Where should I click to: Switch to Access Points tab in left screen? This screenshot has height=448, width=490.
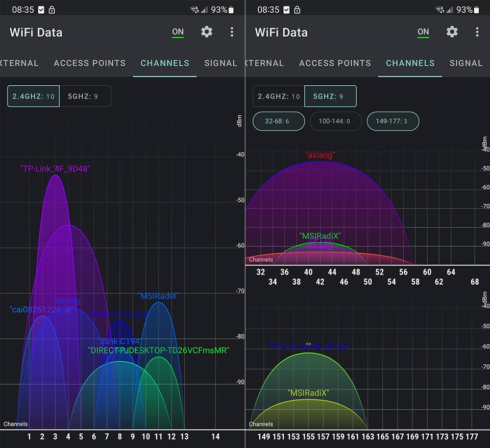[89, 63]
